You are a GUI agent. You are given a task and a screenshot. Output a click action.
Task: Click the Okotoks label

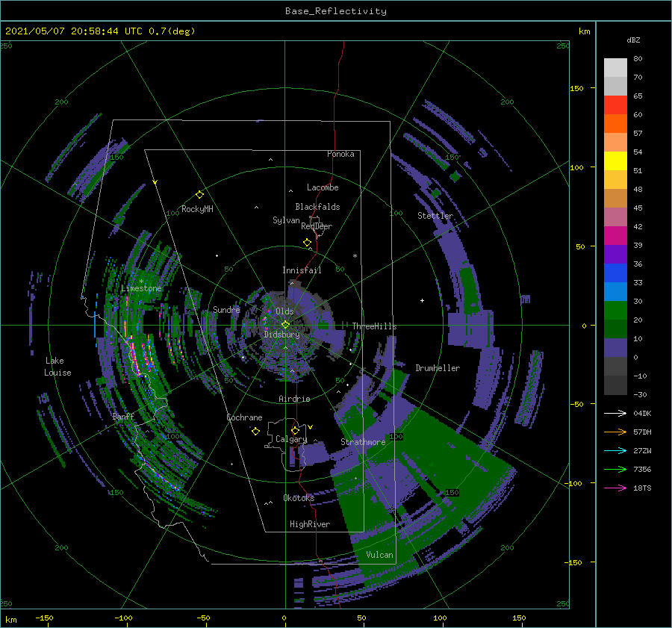(x=299, y=498)
